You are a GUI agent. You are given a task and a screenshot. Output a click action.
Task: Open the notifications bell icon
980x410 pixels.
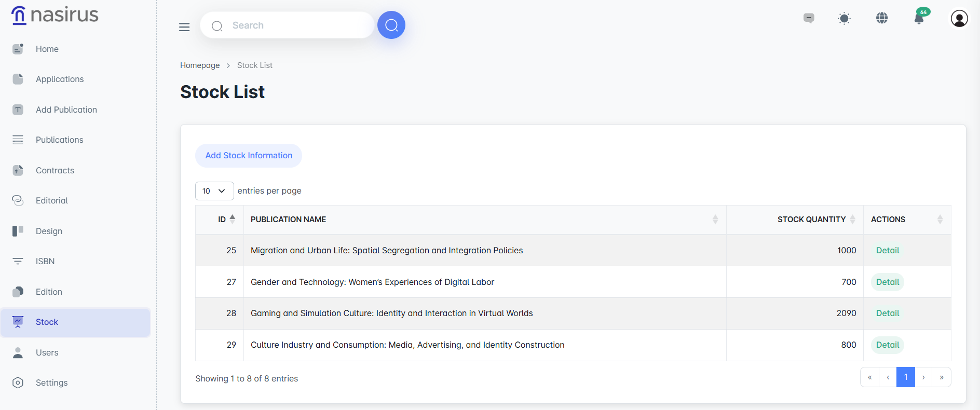tap(919, 19)
